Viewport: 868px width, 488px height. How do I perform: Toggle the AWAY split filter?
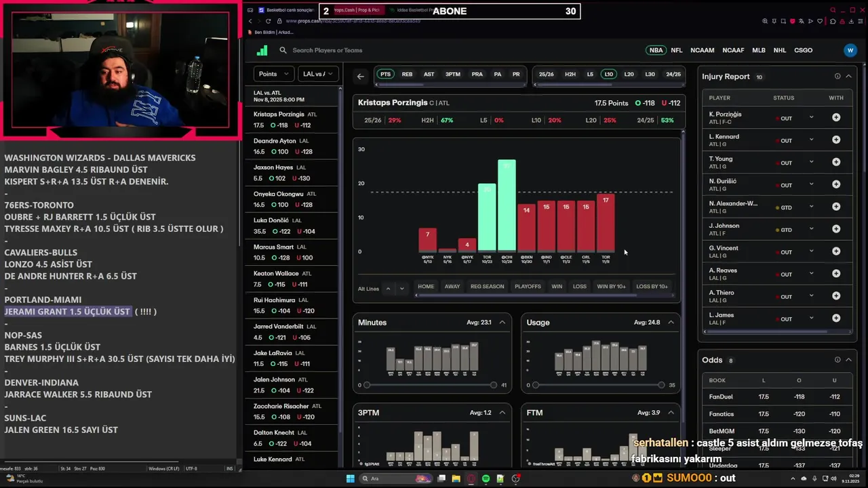tap(452, 286)
